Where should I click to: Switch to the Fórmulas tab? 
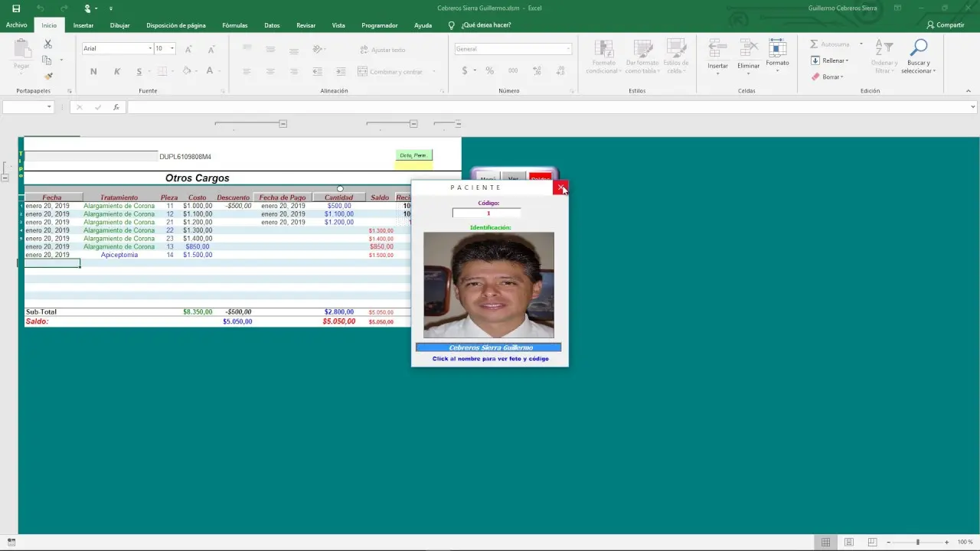(235, 25)
